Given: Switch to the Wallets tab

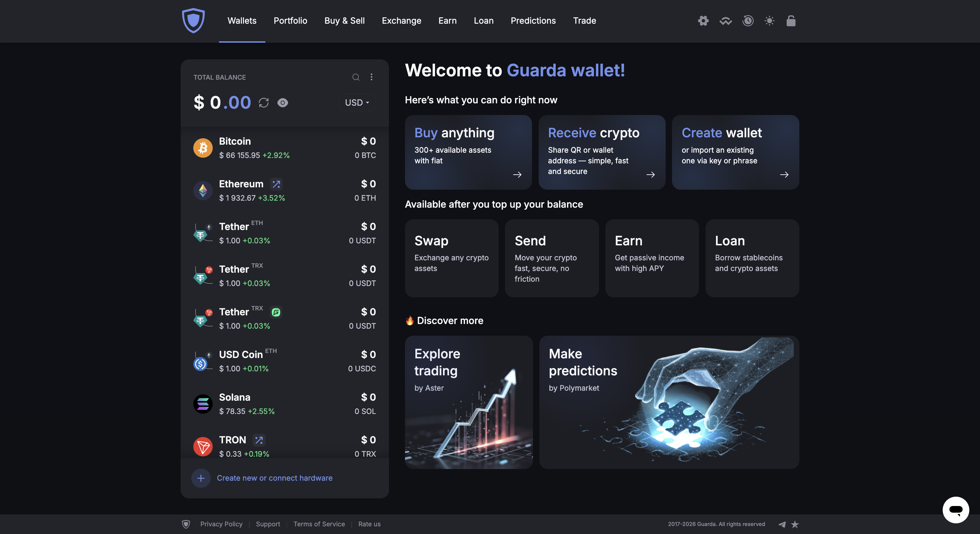Looking at the screenshot, I should [242, 21].
